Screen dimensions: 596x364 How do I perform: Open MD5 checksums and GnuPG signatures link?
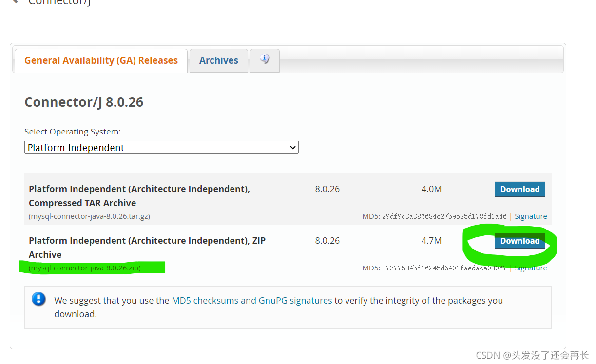tap(252, 301)
